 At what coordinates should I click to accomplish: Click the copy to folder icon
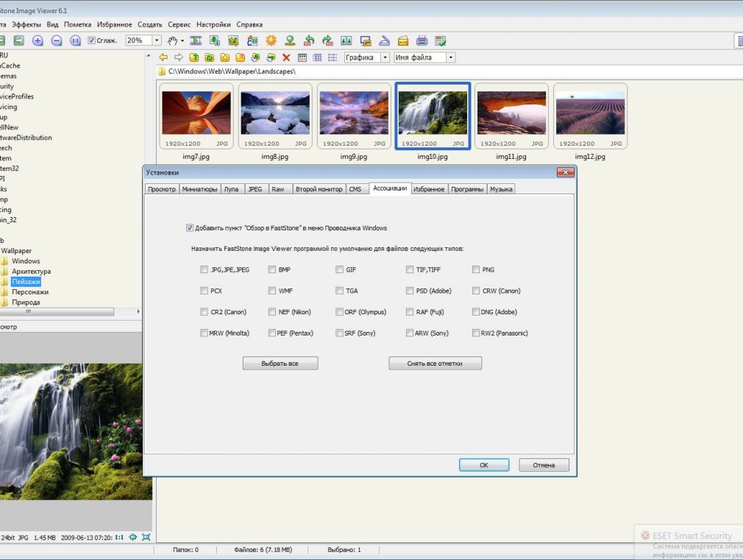(256, 57)
